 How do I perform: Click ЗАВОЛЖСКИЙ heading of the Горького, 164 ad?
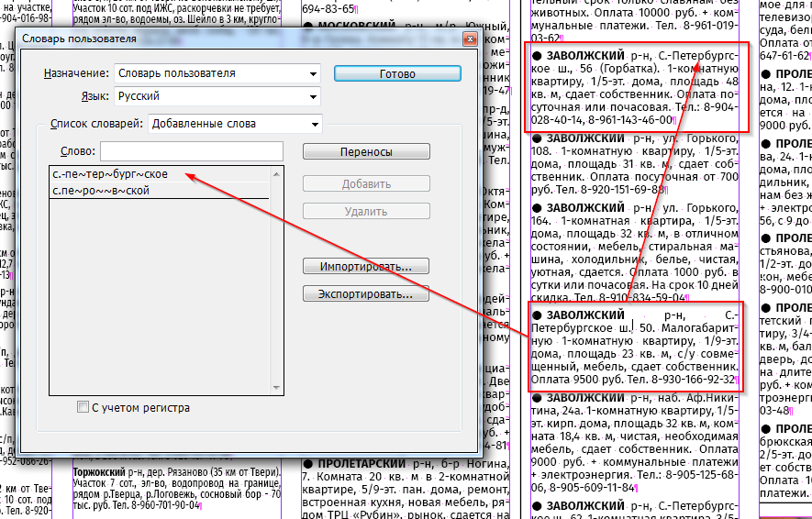585,207
